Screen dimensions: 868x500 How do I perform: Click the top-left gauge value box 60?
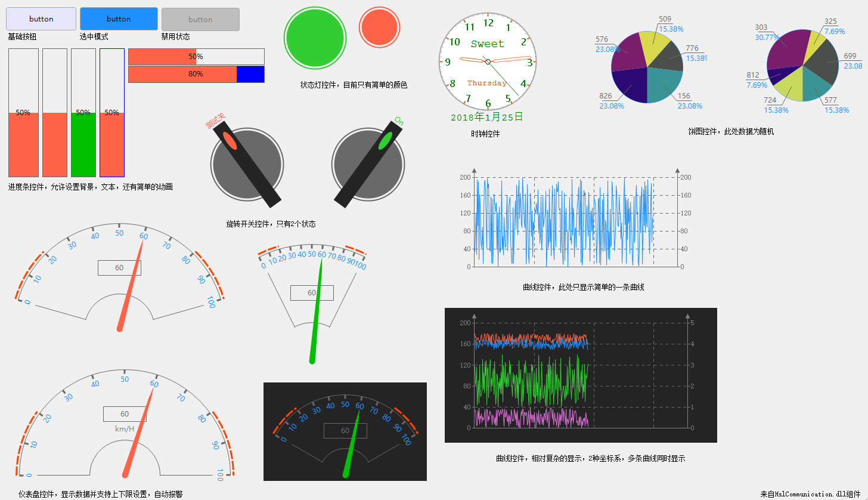click(119, 268)
